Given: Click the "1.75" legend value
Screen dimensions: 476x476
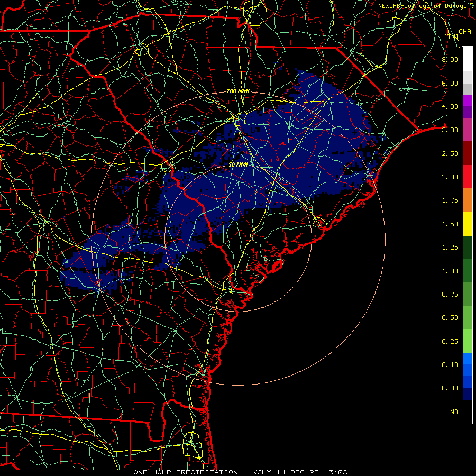Looking at the screenshot, I should tap(450, 200).
